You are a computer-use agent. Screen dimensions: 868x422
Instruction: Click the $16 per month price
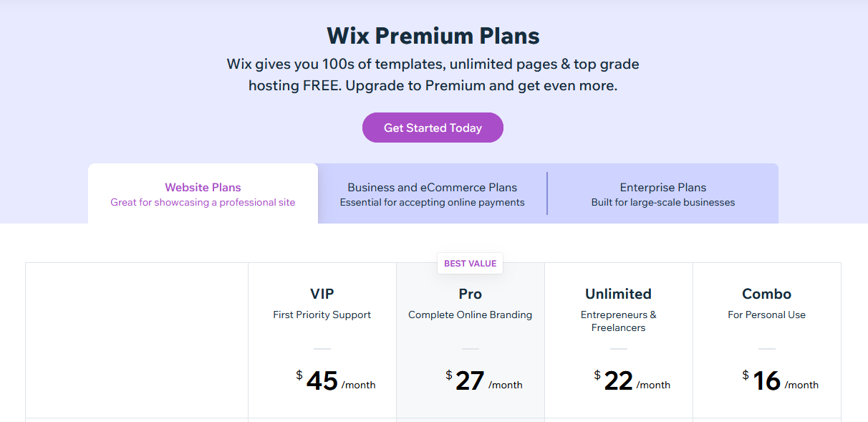tap(781, 381)
